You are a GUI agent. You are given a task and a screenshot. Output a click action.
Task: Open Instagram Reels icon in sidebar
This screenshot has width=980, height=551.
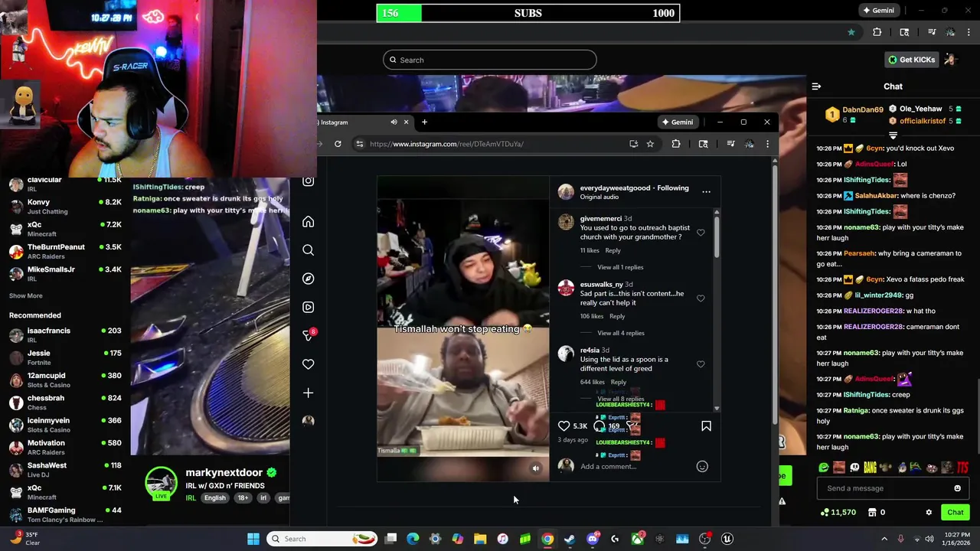pyautogui.click(x=308, y=307)
